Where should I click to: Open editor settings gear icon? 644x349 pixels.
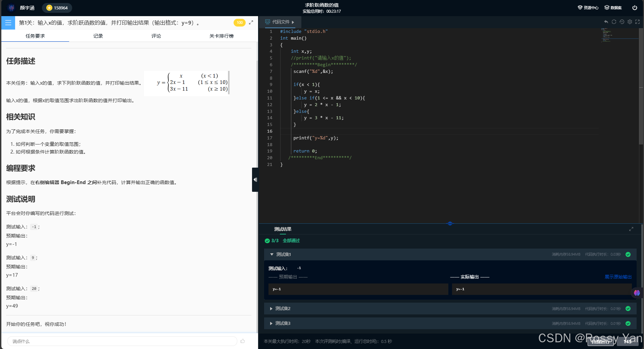click(630, 22)
